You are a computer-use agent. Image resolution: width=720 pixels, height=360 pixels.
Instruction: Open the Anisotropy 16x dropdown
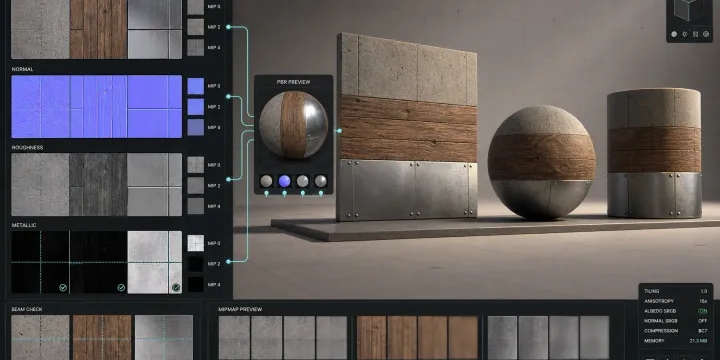(675, 301)
